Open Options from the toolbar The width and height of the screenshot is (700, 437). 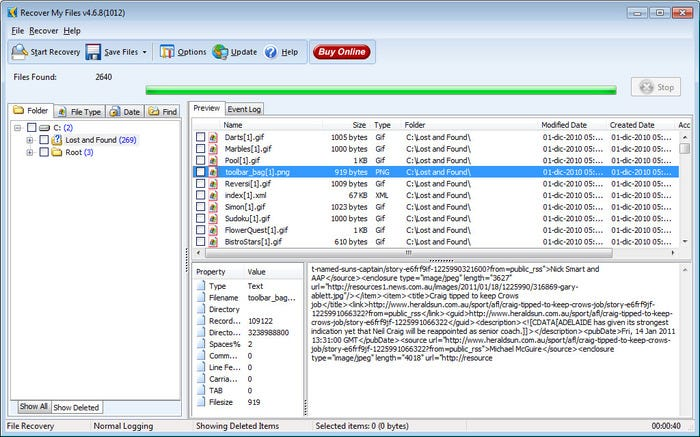pos(167,52)
